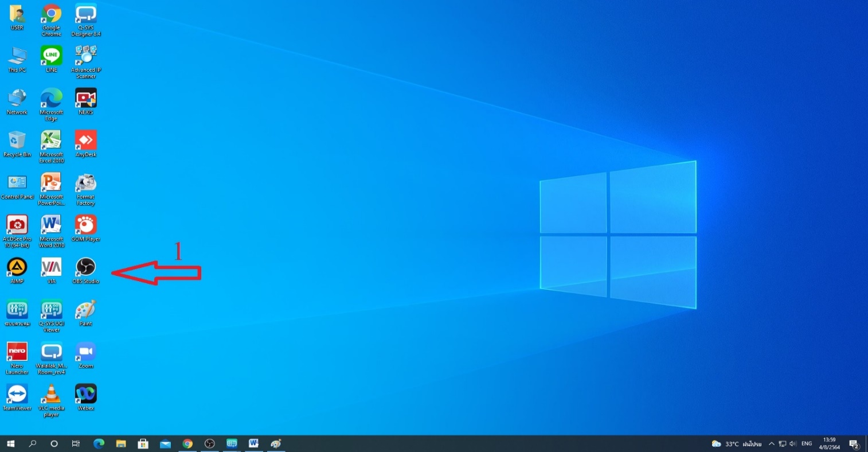Open the Mail app from the taskbar
This screenshot has width=868, height=452.
(x=166, y=443)
